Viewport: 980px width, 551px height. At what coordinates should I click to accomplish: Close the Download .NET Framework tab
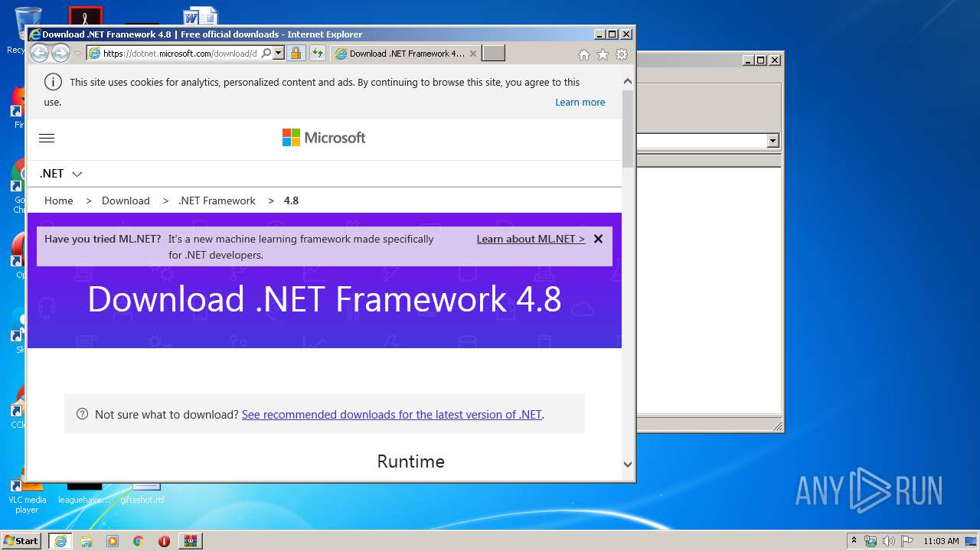[x=473, y=54]
